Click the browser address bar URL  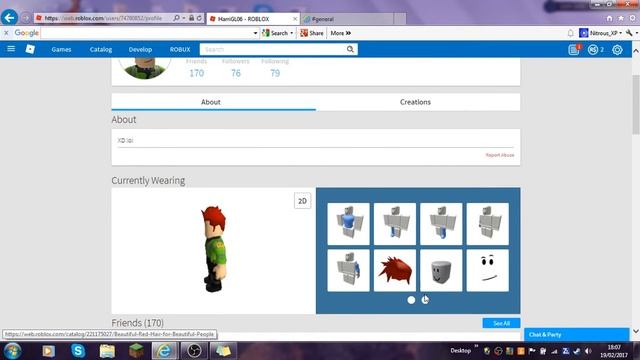tap(104, 18)
